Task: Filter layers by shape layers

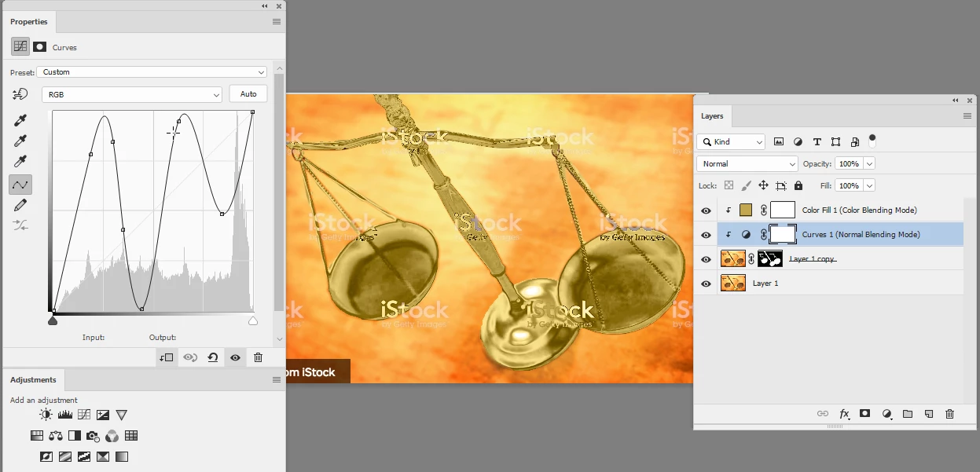Action: click(x=835, y=142)
